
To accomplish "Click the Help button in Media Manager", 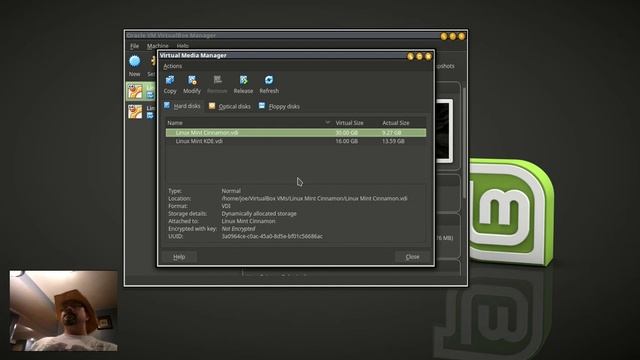I will [x=179, y=257].
